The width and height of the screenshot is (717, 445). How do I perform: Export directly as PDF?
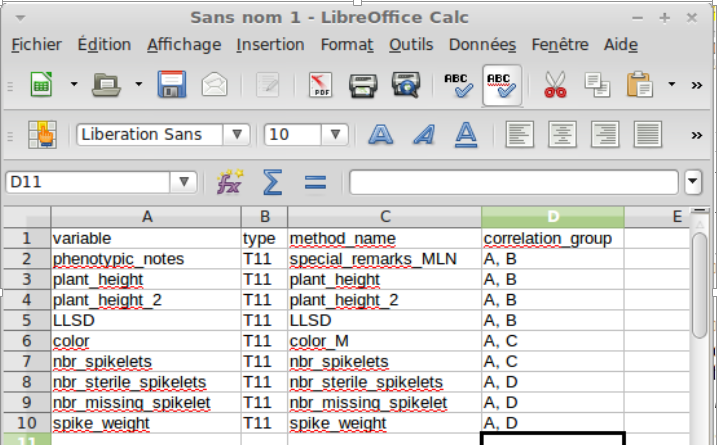[320, 85]
